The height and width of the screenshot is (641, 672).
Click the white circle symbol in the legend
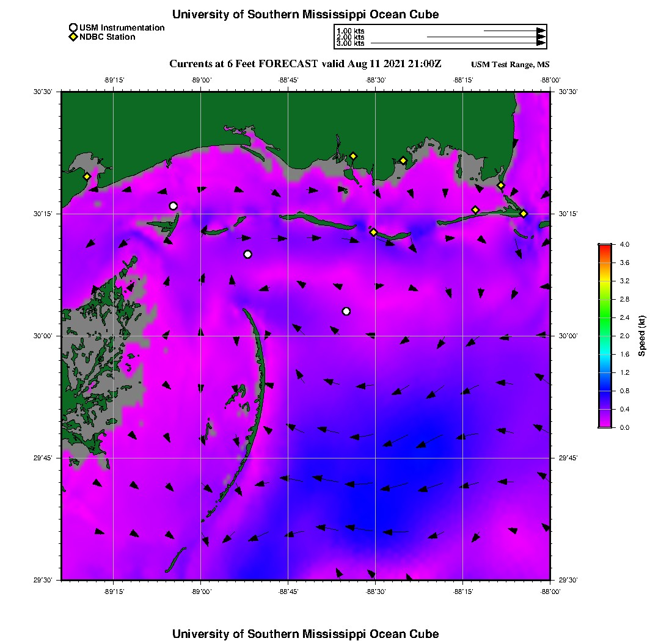click(x=73, y=28)
